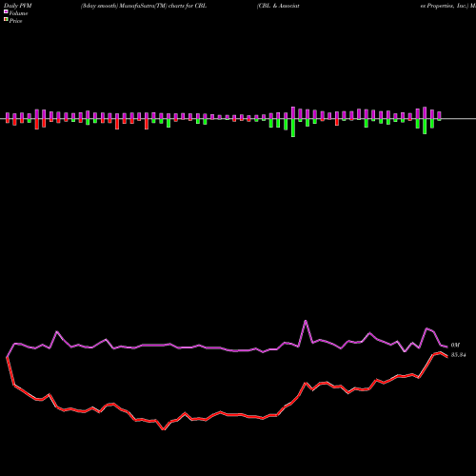Click the 0M volume line end label
Screen dimensions: 476x476
tap(455, 345)
